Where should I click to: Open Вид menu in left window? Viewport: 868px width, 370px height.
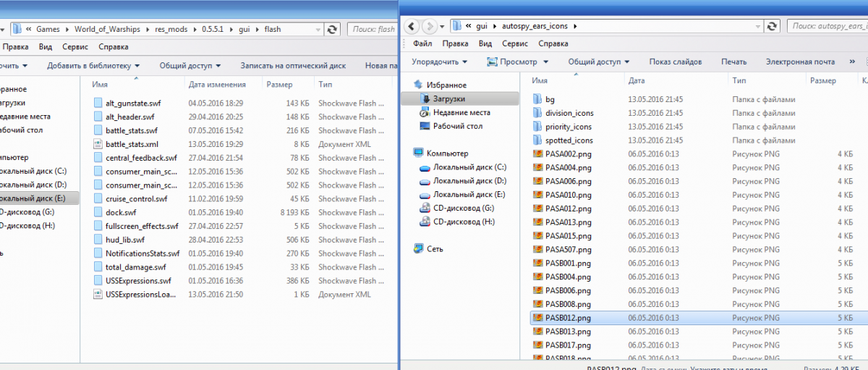point(45,47)
